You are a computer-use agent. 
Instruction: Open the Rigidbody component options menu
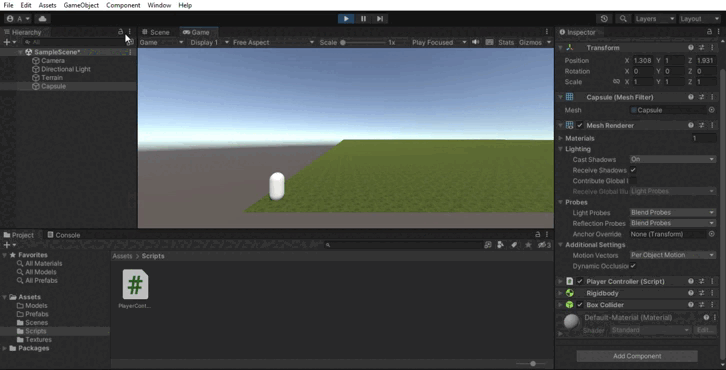click(712, 293)
